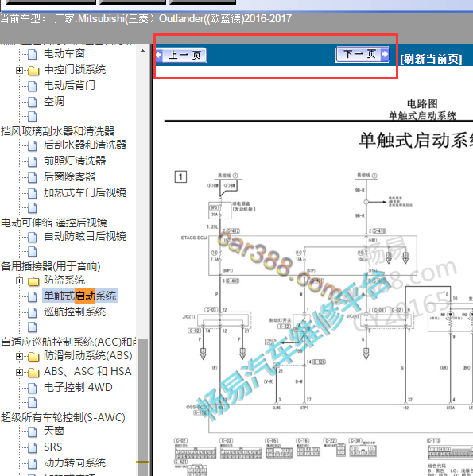Open the 电动后背门 document

(69, 85)
